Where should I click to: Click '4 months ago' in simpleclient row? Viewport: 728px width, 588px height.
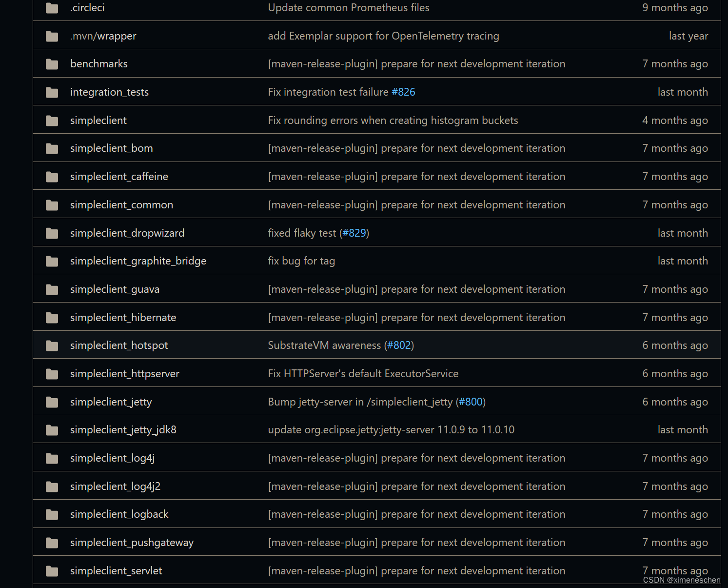(675, 121)
